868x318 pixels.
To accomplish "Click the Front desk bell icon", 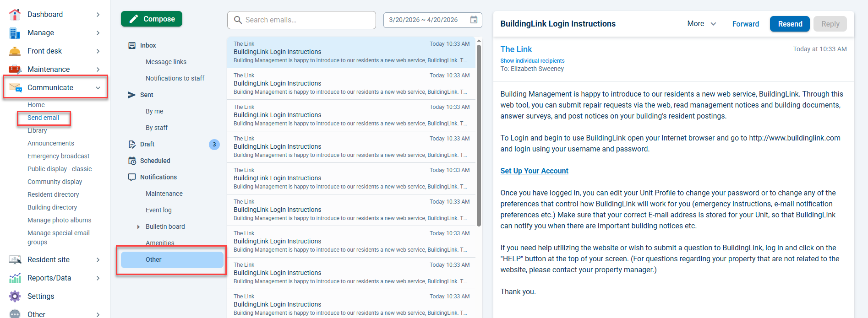I will [15, 51].
